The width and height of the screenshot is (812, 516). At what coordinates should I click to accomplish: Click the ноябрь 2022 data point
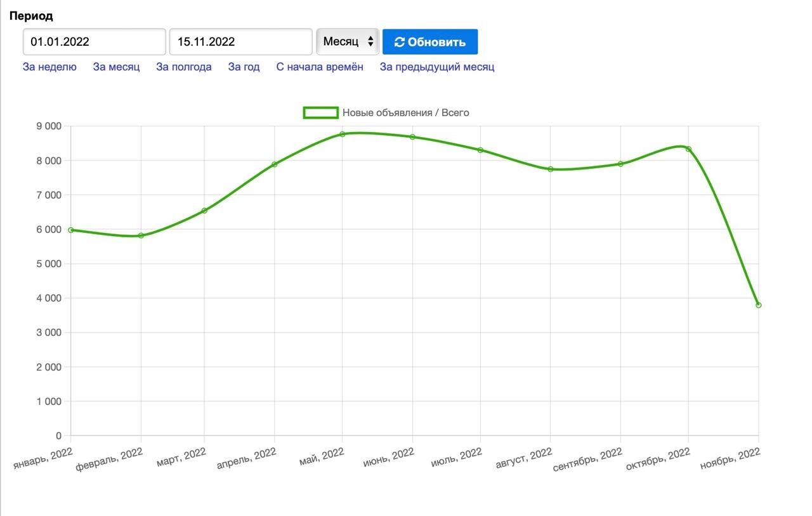click(x=758, y=305)
